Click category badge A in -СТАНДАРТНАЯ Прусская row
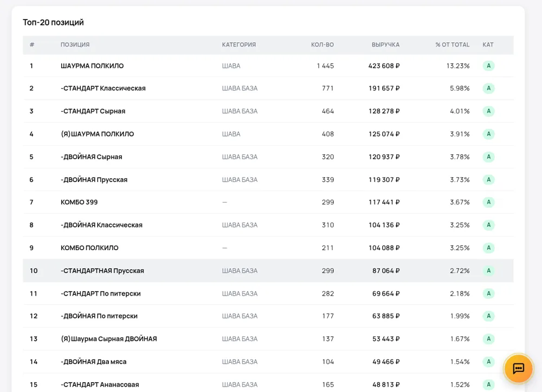542x392 pixels. coord(488,271)
